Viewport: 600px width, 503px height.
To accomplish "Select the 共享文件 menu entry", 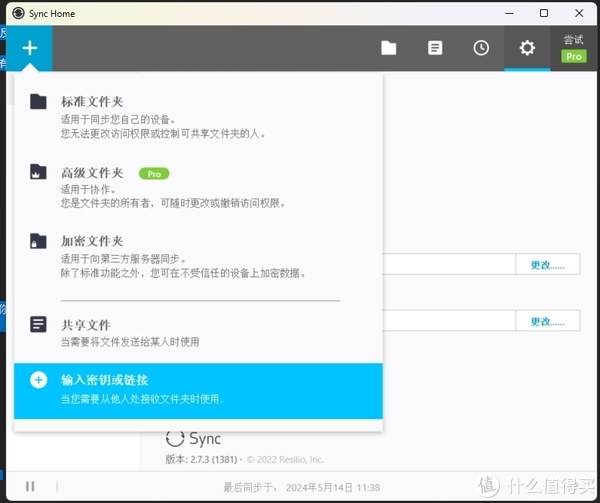I will tap(198, 332).
